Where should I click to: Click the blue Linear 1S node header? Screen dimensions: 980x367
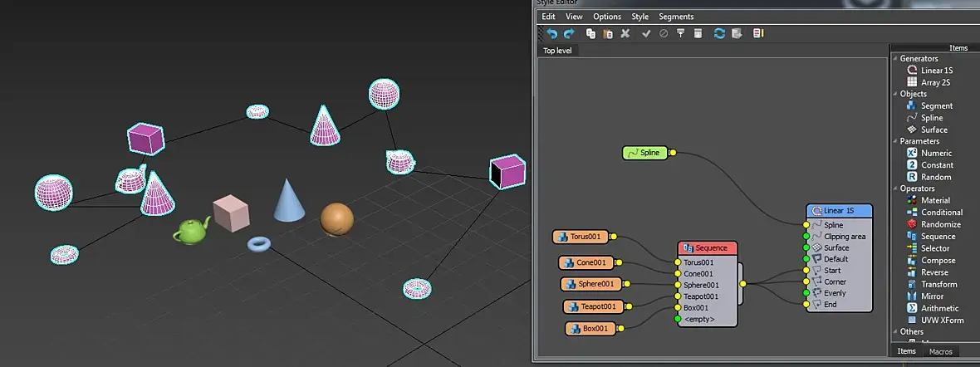click(x=839, y=211)
